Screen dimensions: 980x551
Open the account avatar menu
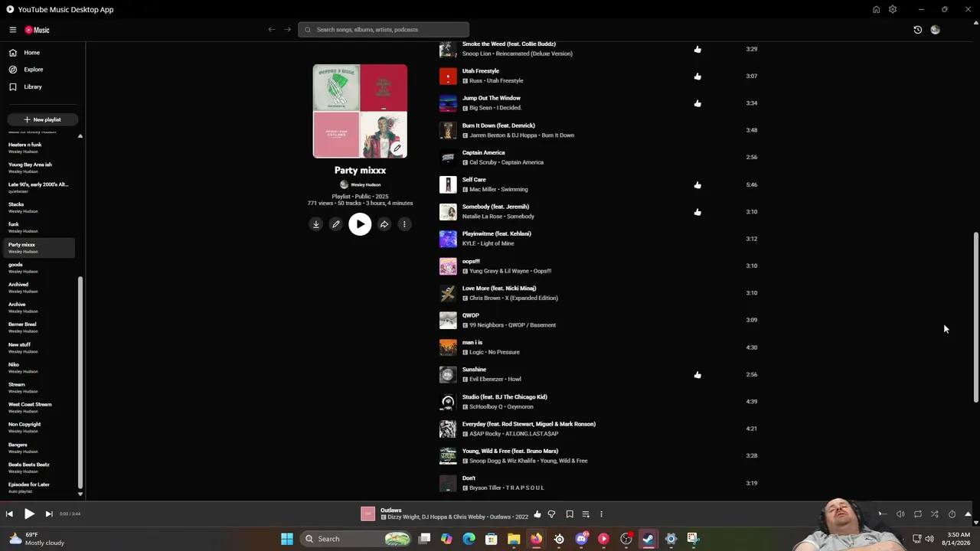(935, 30)
